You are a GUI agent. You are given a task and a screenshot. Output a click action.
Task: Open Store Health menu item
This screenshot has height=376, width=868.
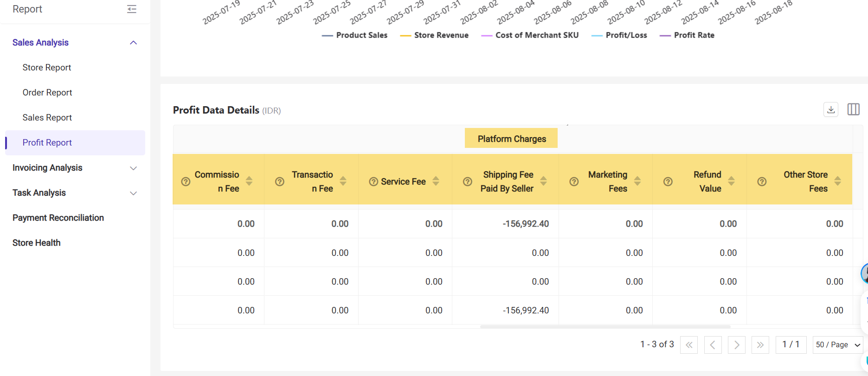coord(37,243)
